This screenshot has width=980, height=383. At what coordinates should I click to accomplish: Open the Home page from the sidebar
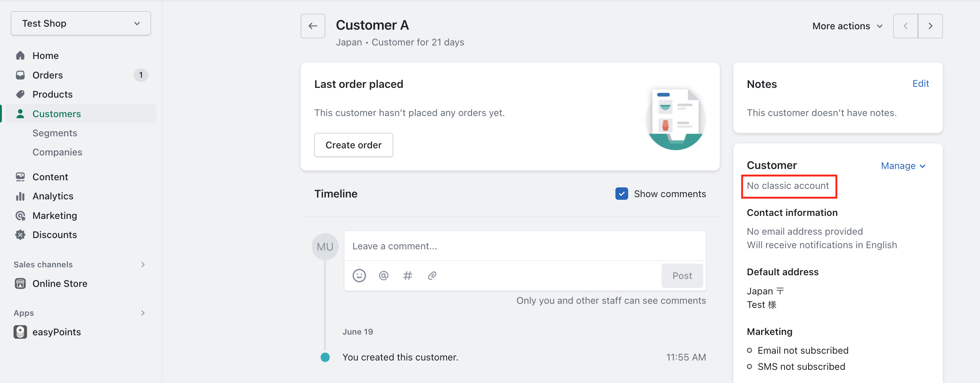click(x=21, y=56)
